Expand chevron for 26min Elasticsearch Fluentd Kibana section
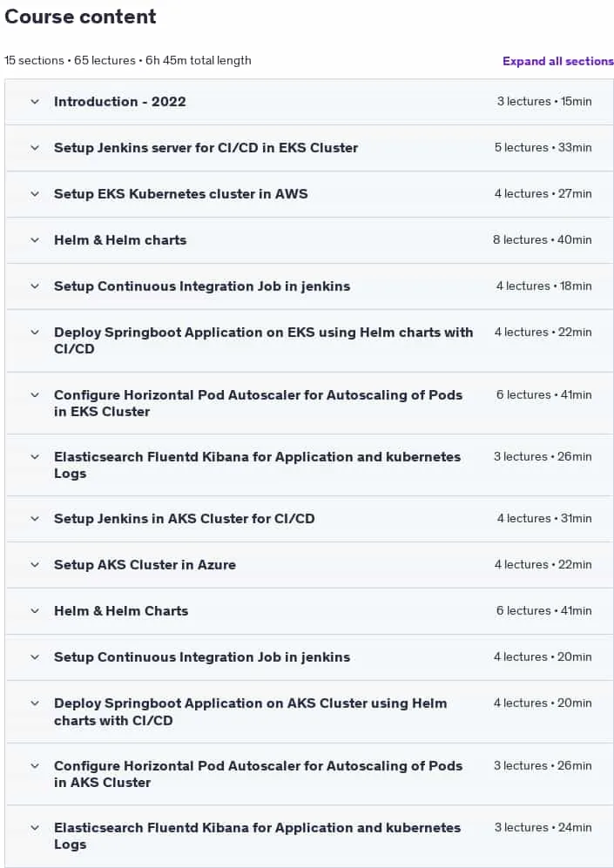Screen dimensions: 614x868 (35, 457)
